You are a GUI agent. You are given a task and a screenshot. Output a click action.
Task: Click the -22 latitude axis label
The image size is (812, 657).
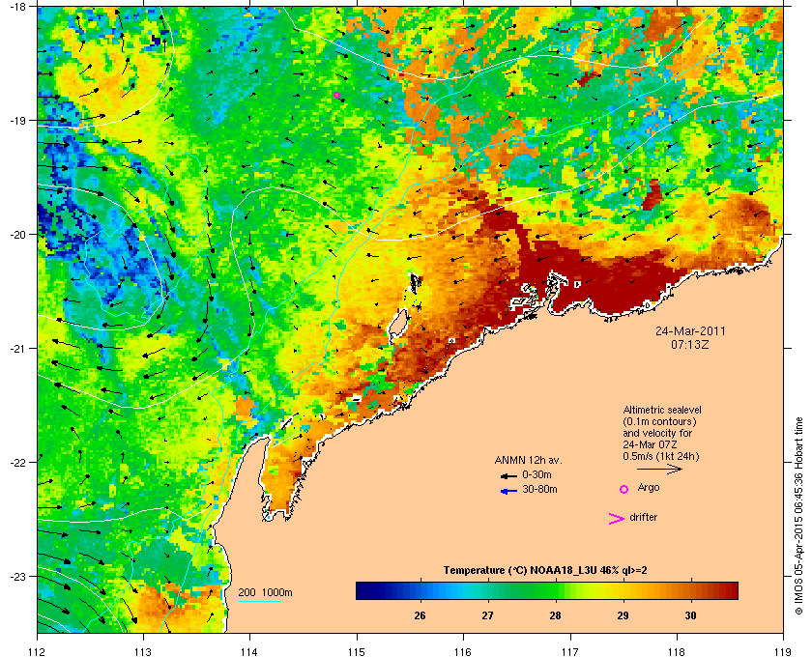point(18,463)
